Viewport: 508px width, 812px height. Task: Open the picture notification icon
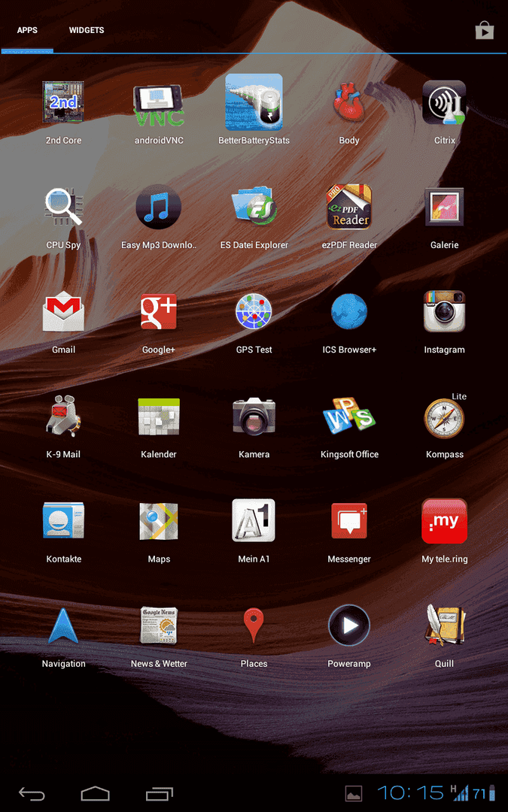pos(354,793)
